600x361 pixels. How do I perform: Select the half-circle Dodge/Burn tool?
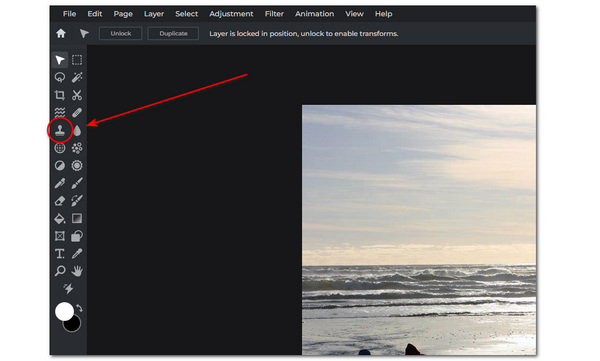[x=60, y=165]
